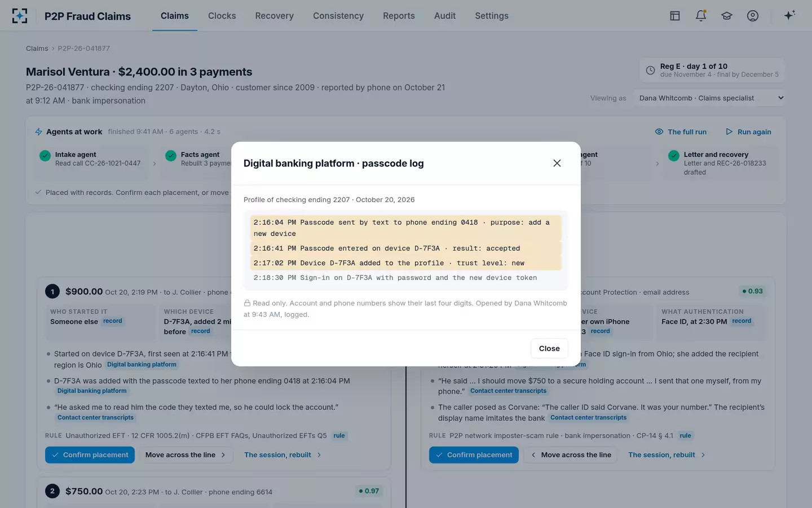
Task: Open the notifications bell
Action: coord(701,16)
